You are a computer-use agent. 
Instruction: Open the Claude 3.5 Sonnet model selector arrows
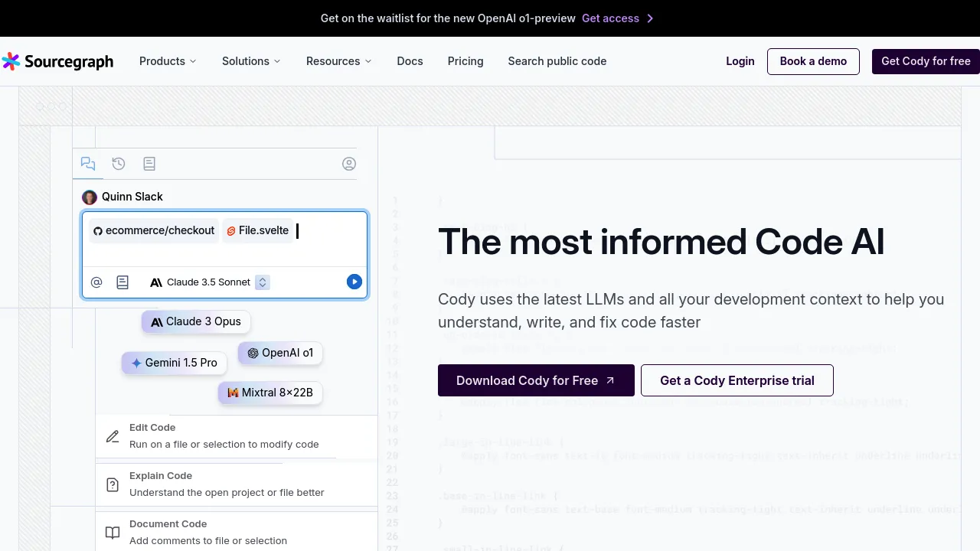pyautogui.click(x=263, y=282)
